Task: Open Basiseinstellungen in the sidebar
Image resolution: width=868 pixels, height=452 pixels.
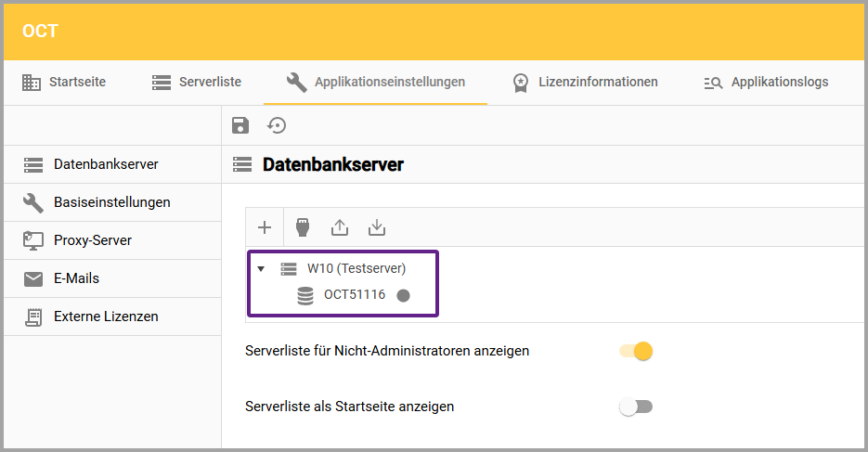Action: (111, 202)
